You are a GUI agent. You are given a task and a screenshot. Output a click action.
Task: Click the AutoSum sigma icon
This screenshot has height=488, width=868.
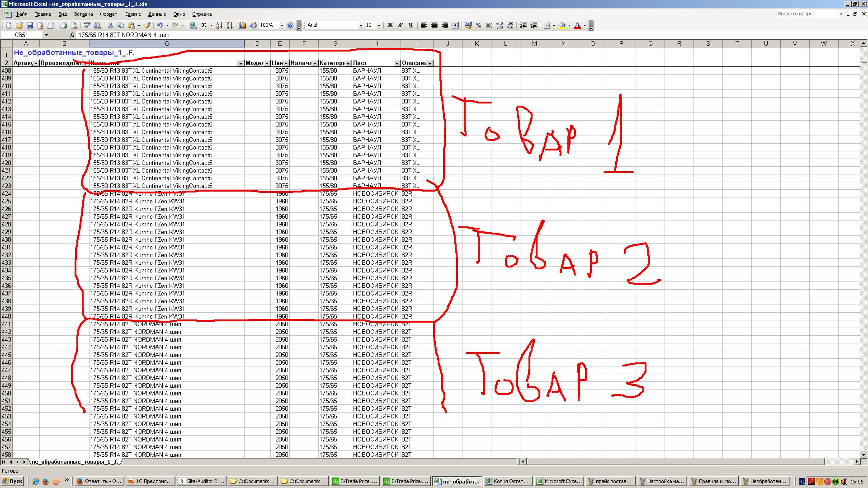(x=204, y=25)
